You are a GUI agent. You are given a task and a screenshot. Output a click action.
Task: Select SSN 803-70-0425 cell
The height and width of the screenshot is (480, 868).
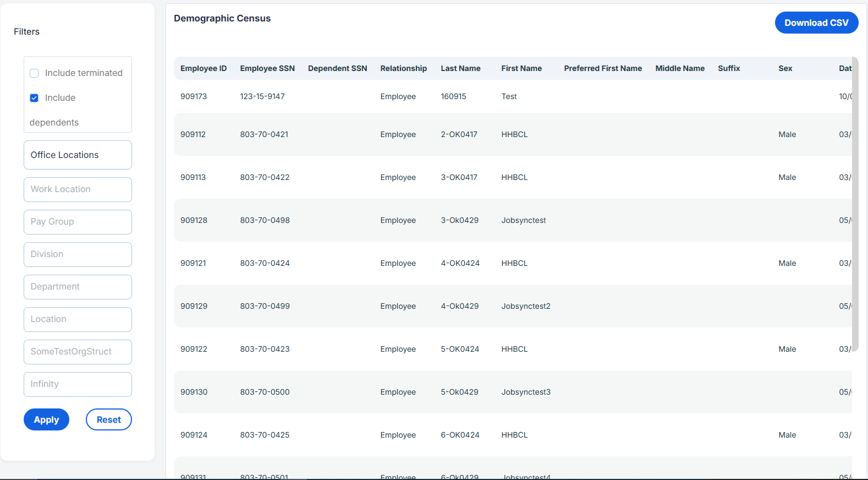(x=265, y=435)
